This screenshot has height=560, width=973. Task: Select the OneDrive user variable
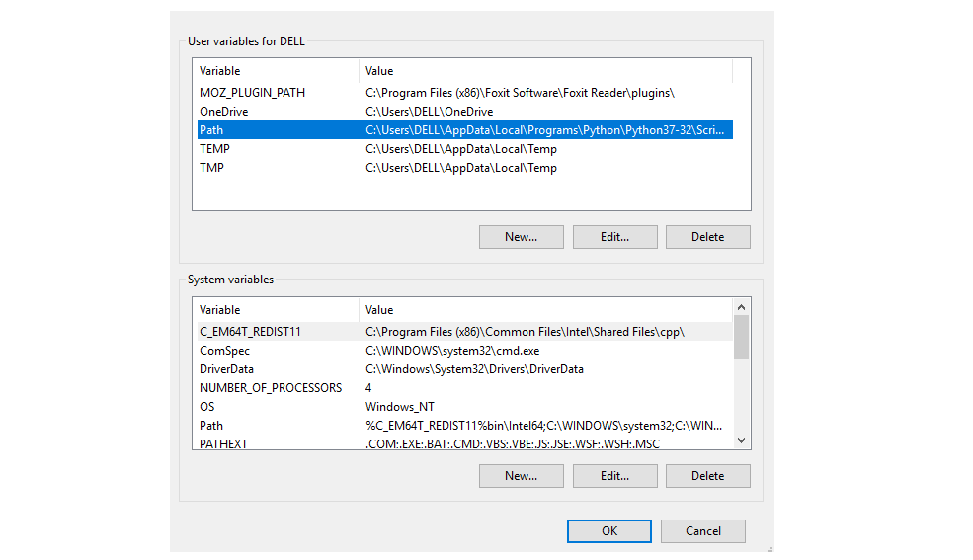tap(465, 111)
